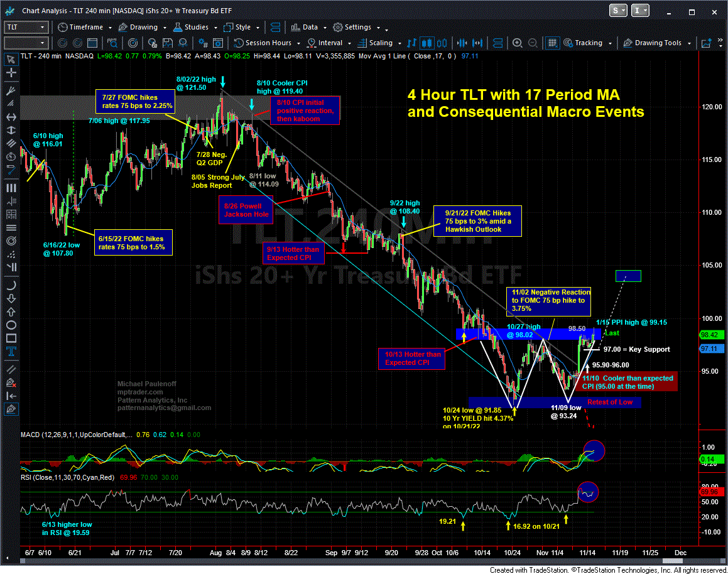The image size is (728, 574).
Task: Click the Tracking button
Action: [x=583, y=43]
